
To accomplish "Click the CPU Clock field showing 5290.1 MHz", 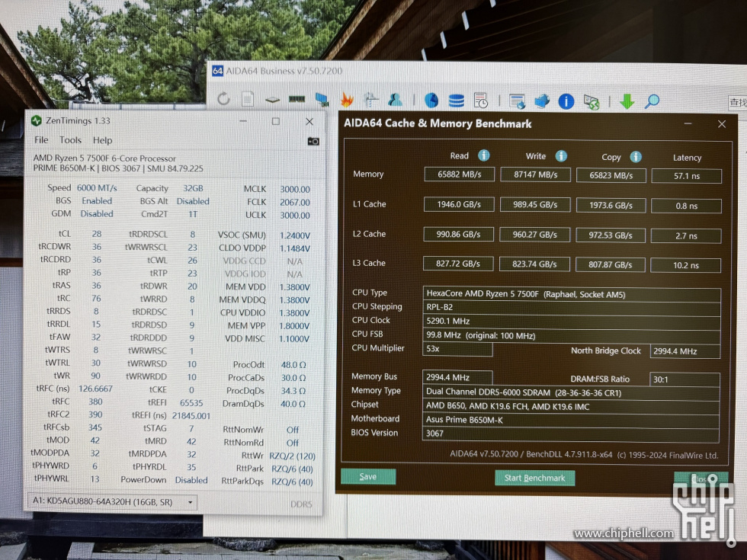I will (572, 322).
